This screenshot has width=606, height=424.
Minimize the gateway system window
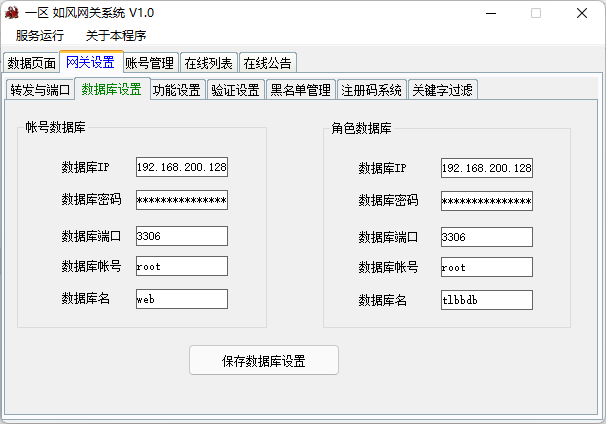(490, 13)
